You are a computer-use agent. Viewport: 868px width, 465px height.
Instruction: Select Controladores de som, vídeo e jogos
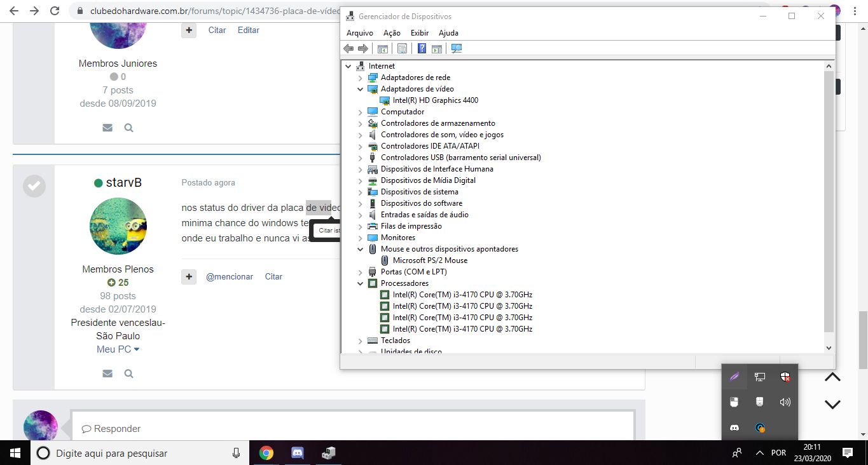point(442,135)
